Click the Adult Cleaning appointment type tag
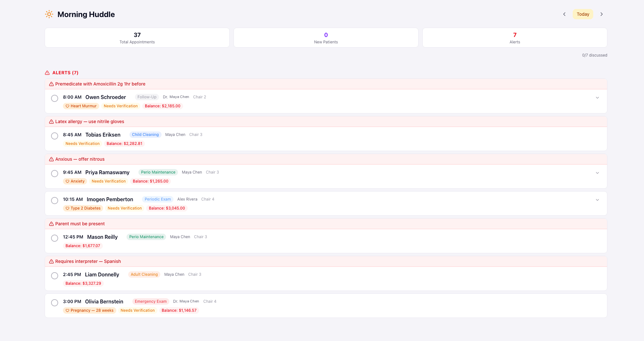This screenshot has width=644, height=341. pos(144,274)
